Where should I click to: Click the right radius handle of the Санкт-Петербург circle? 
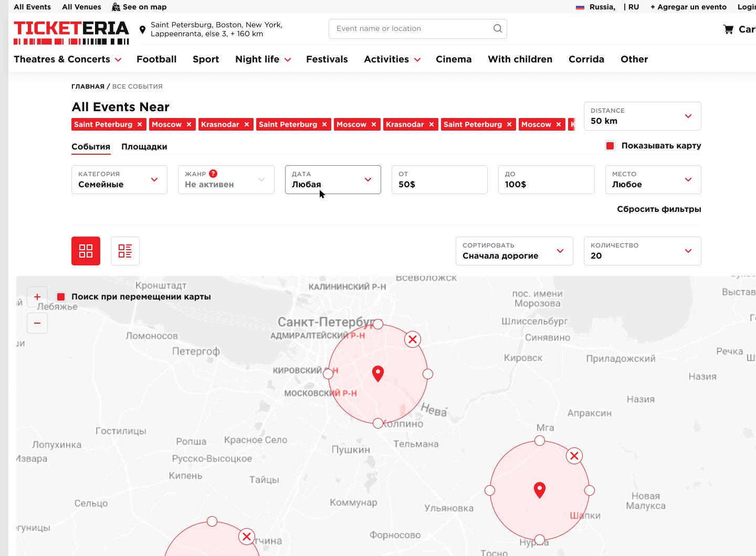pyautogui.click(x=428, y=374)
